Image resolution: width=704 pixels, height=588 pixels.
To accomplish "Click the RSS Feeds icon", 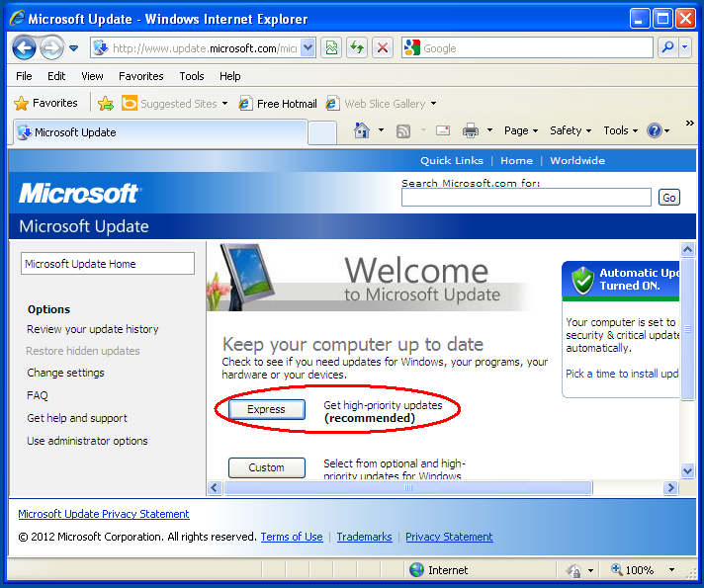I will [x=403, y=131].
